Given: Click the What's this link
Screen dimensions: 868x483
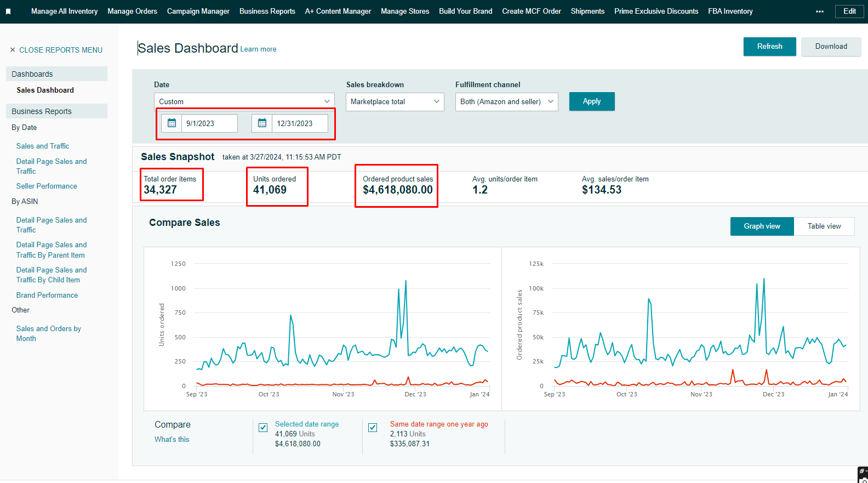Looking at the screenshot, I should tap(172, 440).
